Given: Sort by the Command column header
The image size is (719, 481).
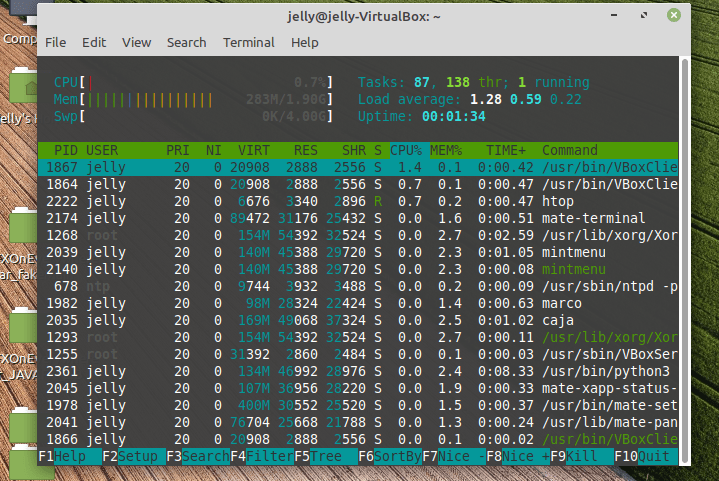Looking at the screenshot, I should [x=570, y=150].
